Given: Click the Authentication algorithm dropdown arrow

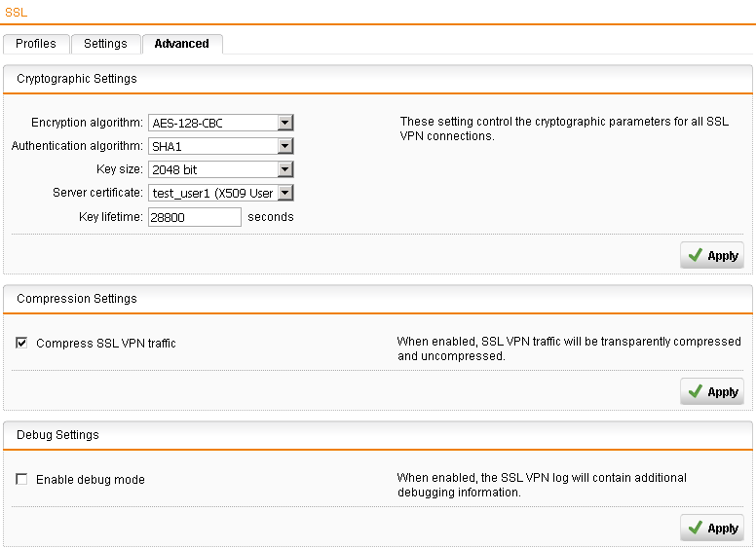Looking at the screenshot, I should [285, 146].
